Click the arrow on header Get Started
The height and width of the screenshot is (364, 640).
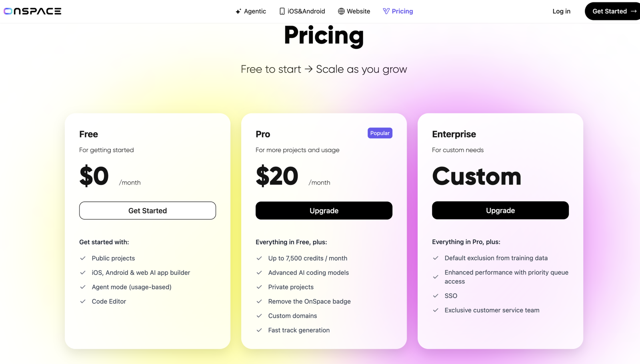click(634, 11)
